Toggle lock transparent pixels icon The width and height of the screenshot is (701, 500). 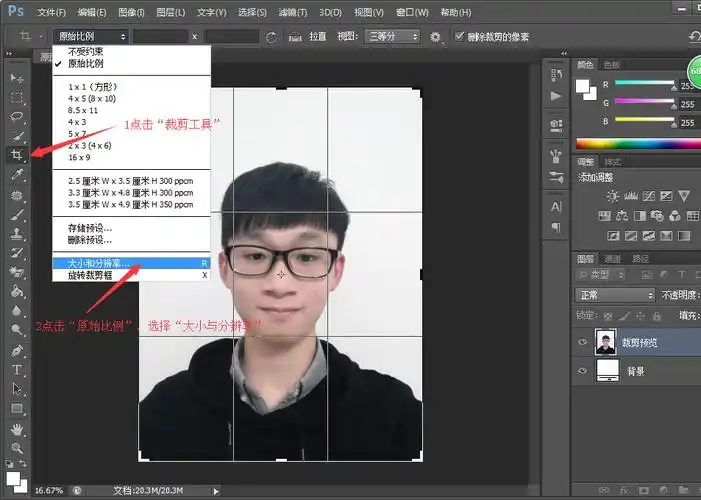(608, 316)
